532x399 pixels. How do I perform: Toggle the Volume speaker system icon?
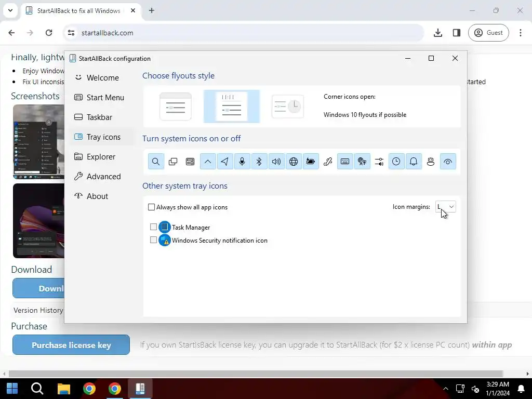pyautogui.click(x=276, y=162)
